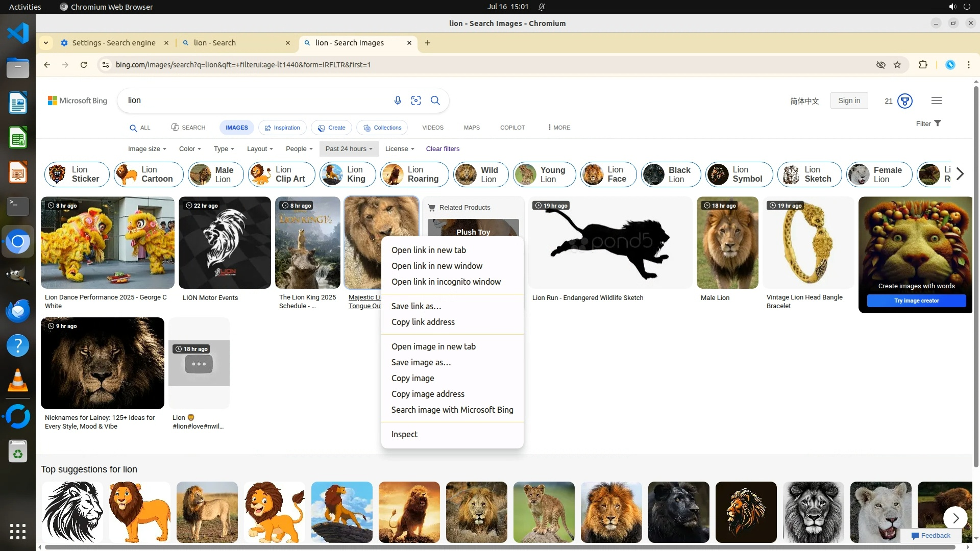Bookmark this page with star icon
The height and width of the screenshot is (551, 980).
tap(897, 65)
